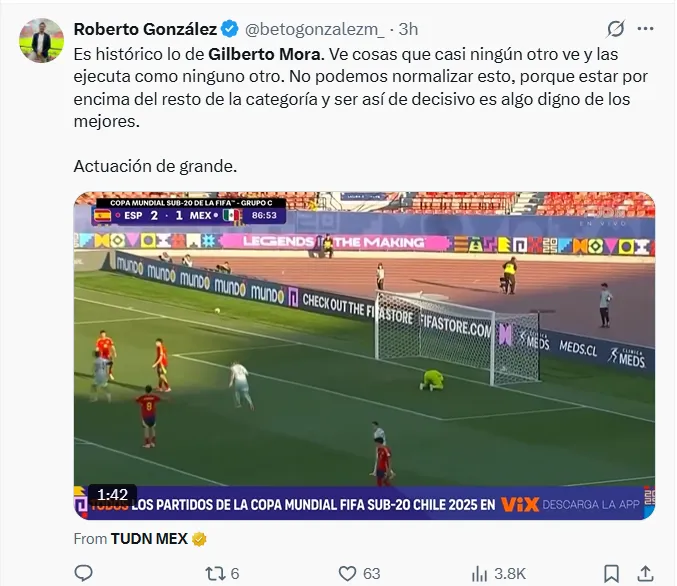Like the post with 63 likes
The height and width of the screenshot is (586, 677).
(346, 573)
